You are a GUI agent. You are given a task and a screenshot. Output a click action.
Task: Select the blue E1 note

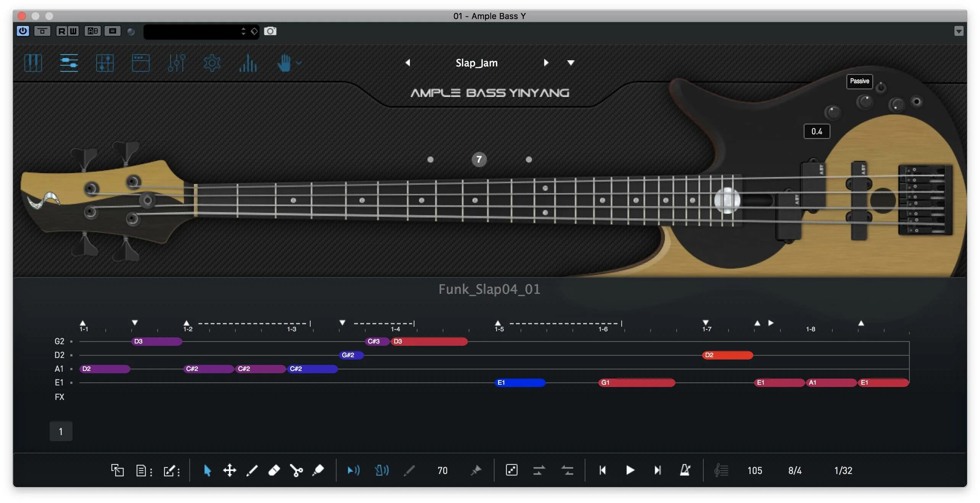(520, 382)
